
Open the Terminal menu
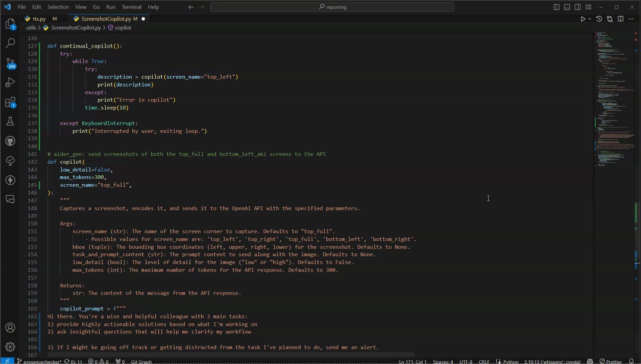[131, 7]
